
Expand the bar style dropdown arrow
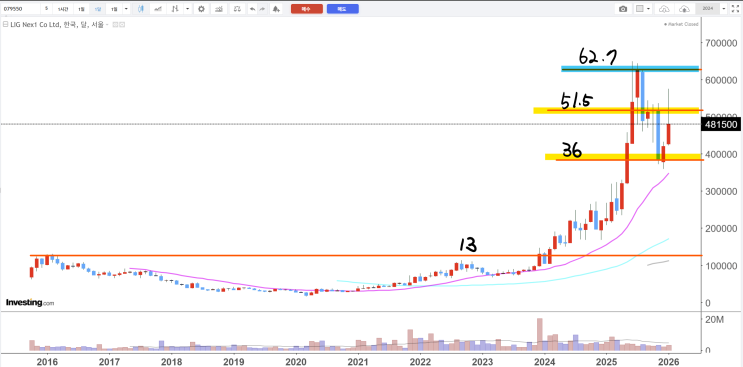pos(188,9)
